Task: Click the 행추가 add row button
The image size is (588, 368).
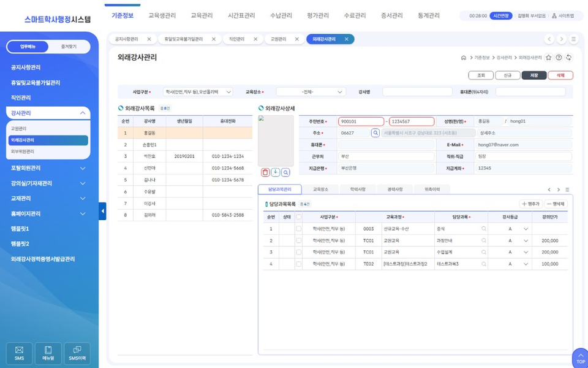Action: (x=530, y=204)
